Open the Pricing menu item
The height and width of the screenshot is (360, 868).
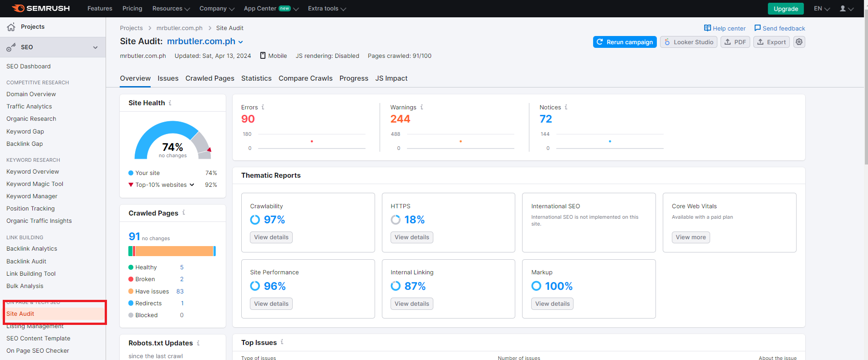(x=132, y=9)
